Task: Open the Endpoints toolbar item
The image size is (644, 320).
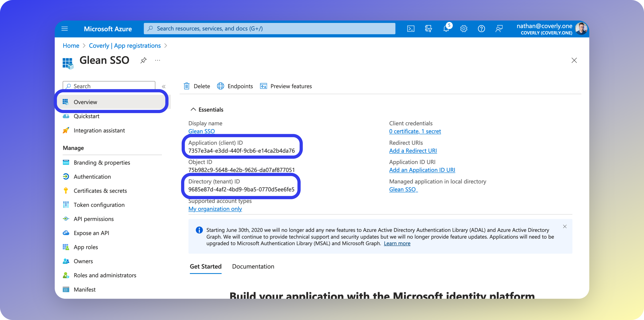Action: pos(235,86)
